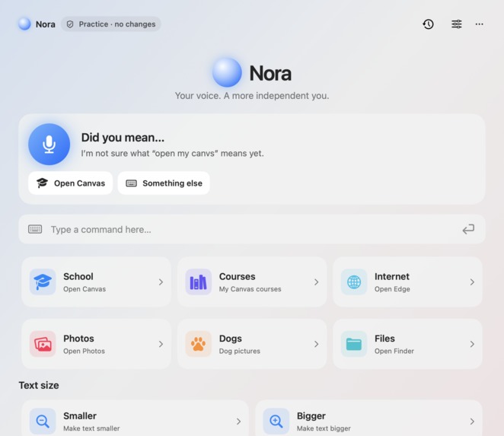
Task: Click the shield icon in Practice badge
Action: tap(70, 24)
